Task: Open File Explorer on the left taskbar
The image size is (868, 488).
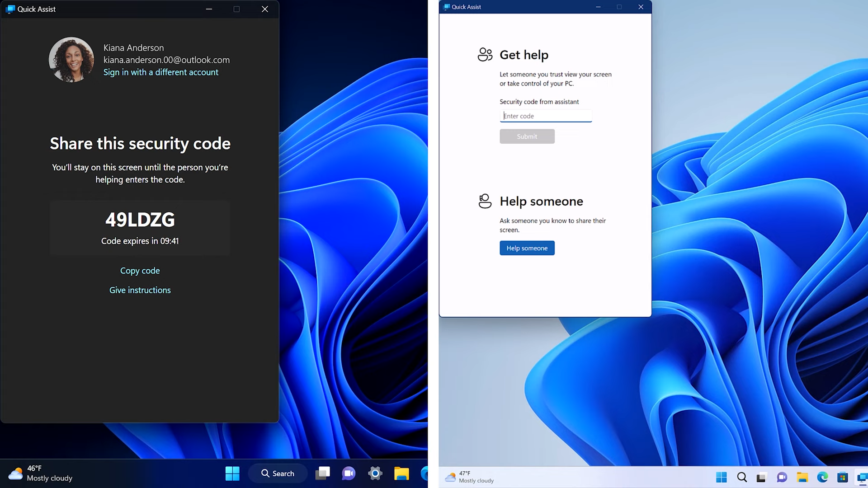Action: (x=401, y=473)
